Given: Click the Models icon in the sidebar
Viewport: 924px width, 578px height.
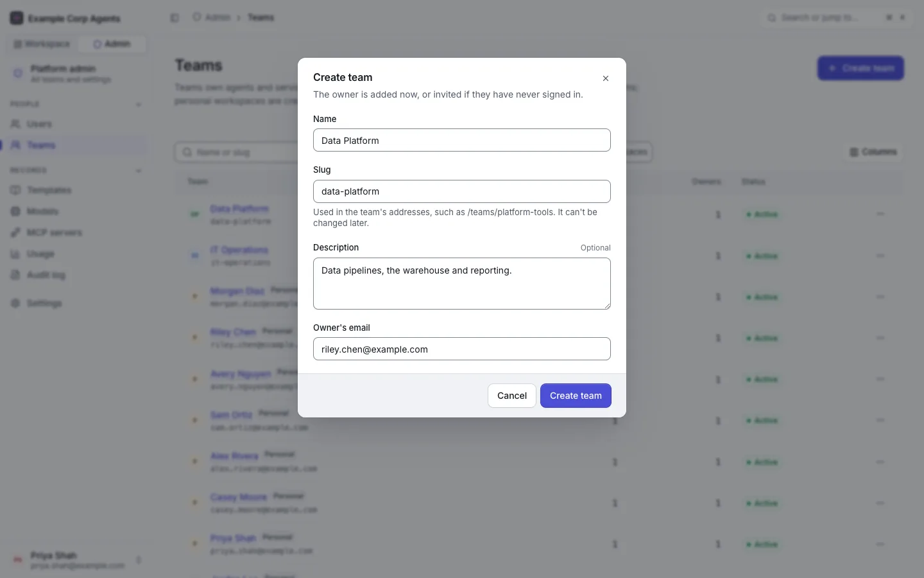Looking at the screenshot, I should (16, 211).
